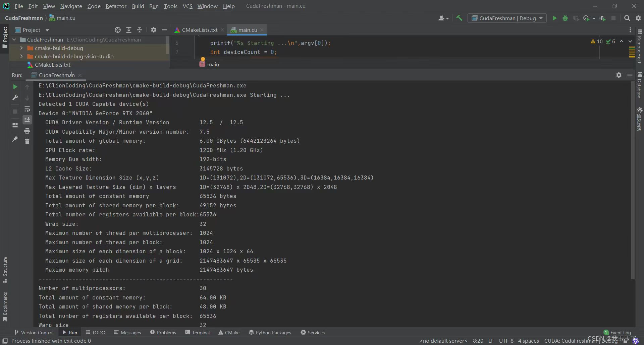Click main breadcrumb in editor
Image resolution: width=644 pixels, height=345 pixels.
pos(209,64)
